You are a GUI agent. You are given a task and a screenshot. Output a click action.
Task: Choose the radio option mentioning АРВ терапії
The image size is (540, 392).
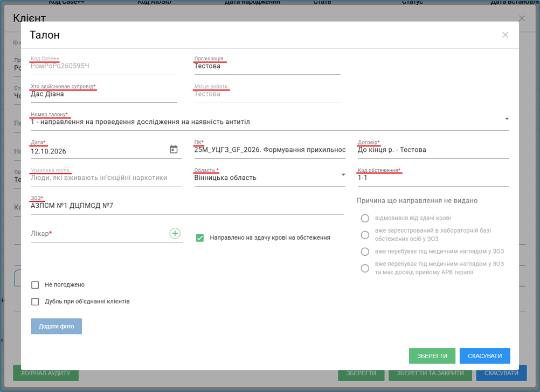(365, 268)
